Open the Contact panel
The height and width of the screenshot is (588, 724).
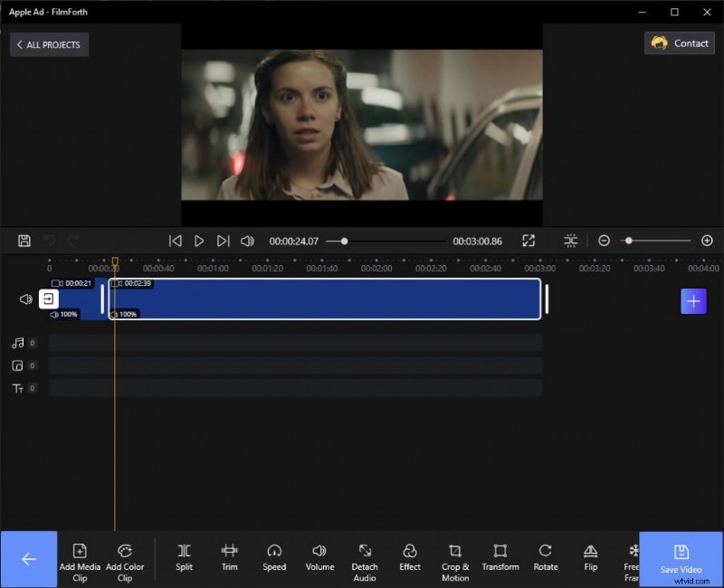679,43
